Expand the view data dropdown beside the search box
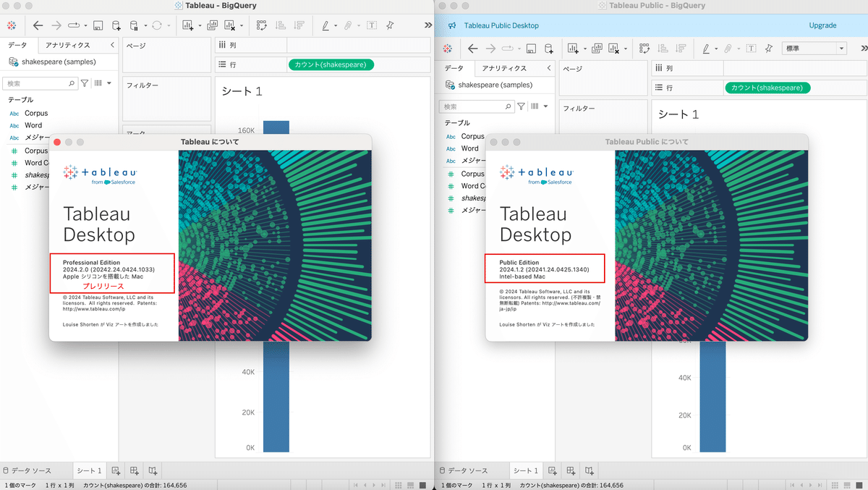Image resolution: width=868 pixels, height=490 pixels. pyautogui.click(x=109, y=83)
